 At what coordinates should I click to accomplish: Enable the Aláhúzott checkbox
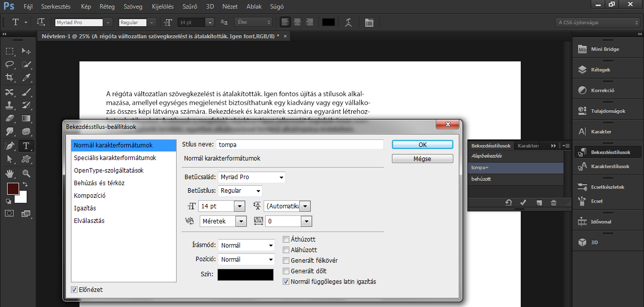click(286, 250)
